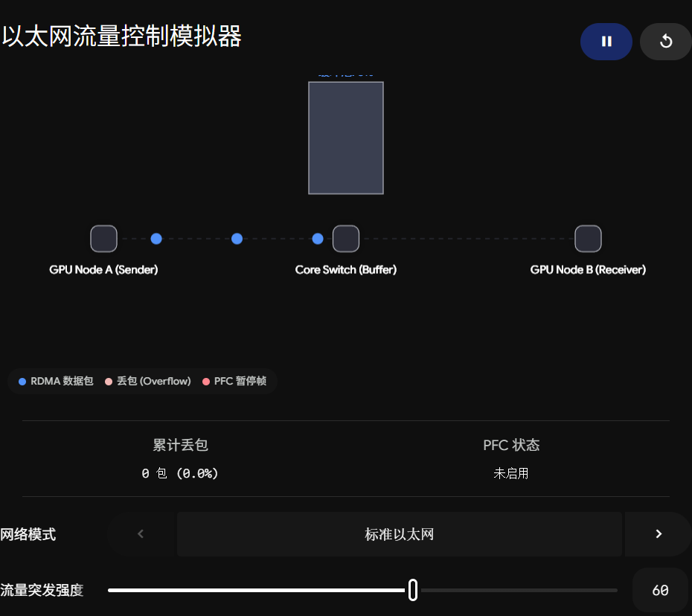Open the 标准以太网 mode selector
This screenshot has height=616, width=692.
coord(400,534)
